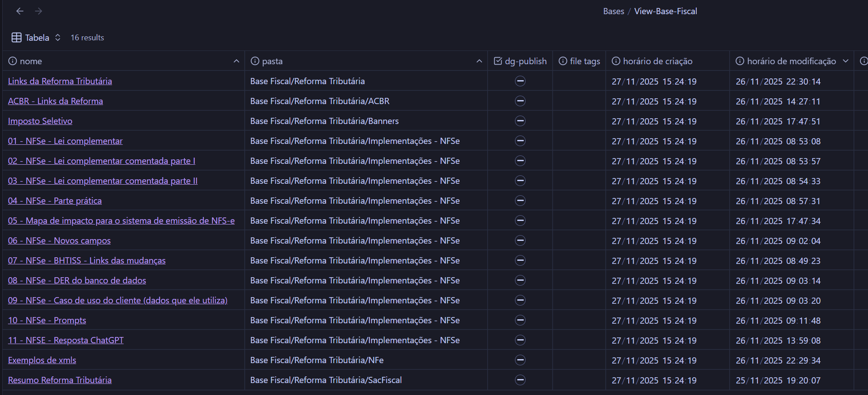Viewport: 868px width, 395px height.
Task: Click the Tabela table view icon
Action: 16,38
